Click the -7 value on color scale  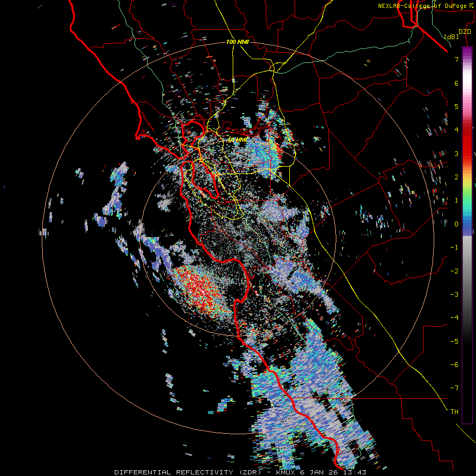coord(454,388)
